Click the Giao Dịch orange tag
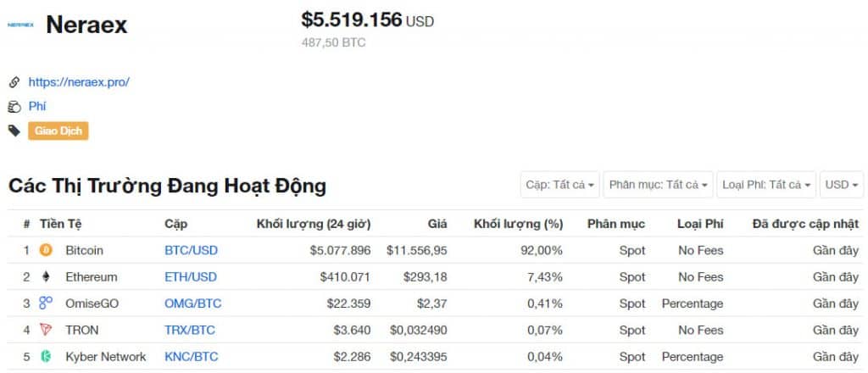The image size is (868, 373). pyautogui.click(x=58, y=131)
